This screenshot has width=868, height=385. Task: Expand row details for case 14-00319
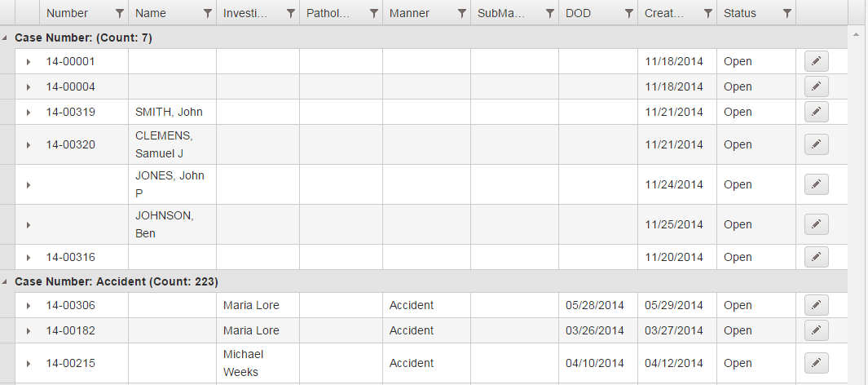(x=28, y=113)
